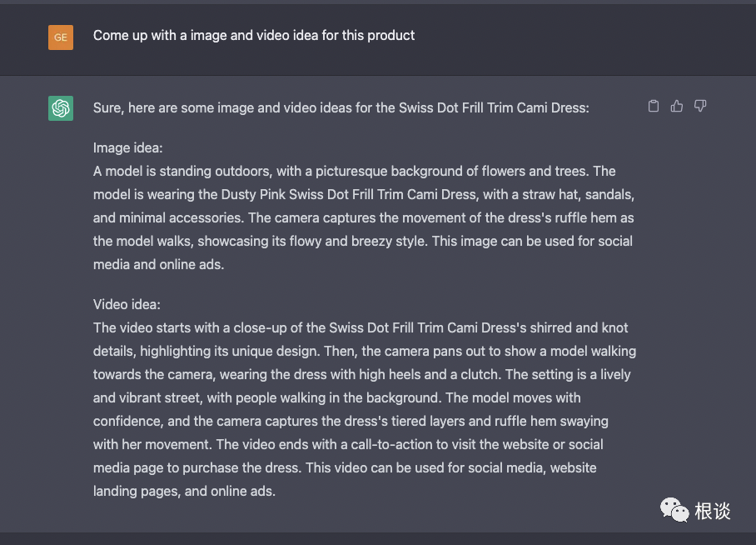The image size is (756, 545).
Task: Click the "Video idea:" heading
Action: [127, 304]
